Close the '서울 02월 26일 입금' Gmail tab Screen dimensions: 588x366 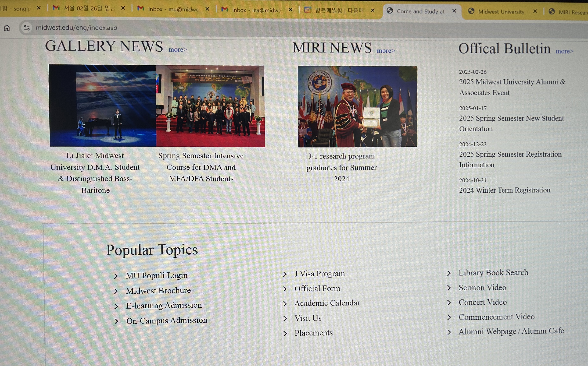tap(123, 8)
